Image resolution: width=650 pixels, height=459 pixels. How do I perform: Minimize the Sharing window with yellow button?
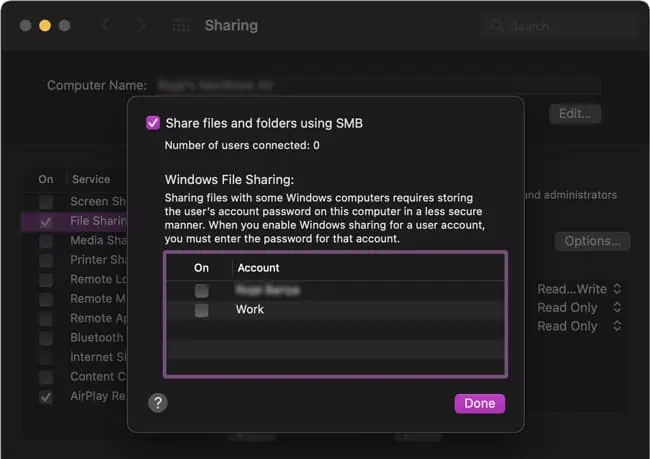tap(45, 26)
